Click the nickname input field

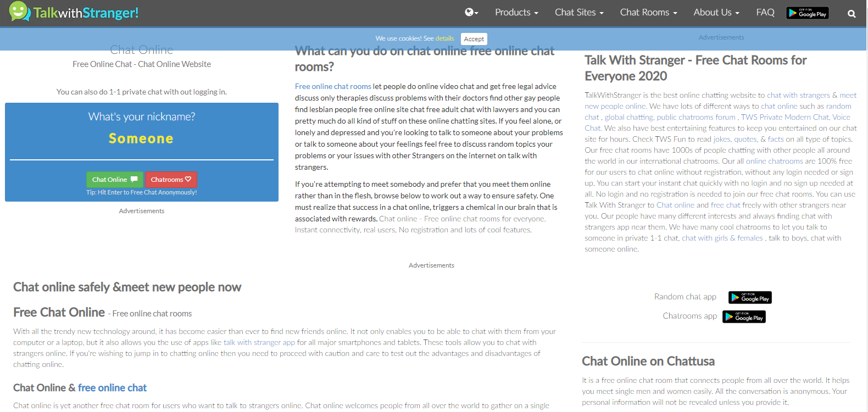point(141,139)
